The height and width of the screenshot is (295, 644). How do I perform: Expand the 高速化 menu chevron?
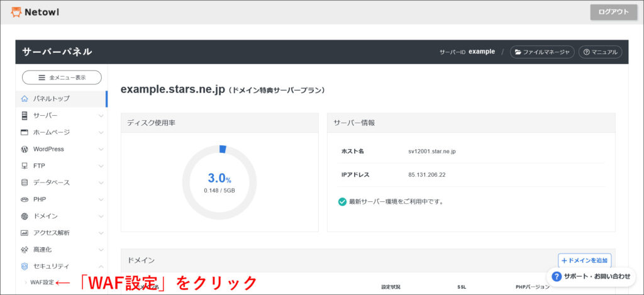click(101, 250)
